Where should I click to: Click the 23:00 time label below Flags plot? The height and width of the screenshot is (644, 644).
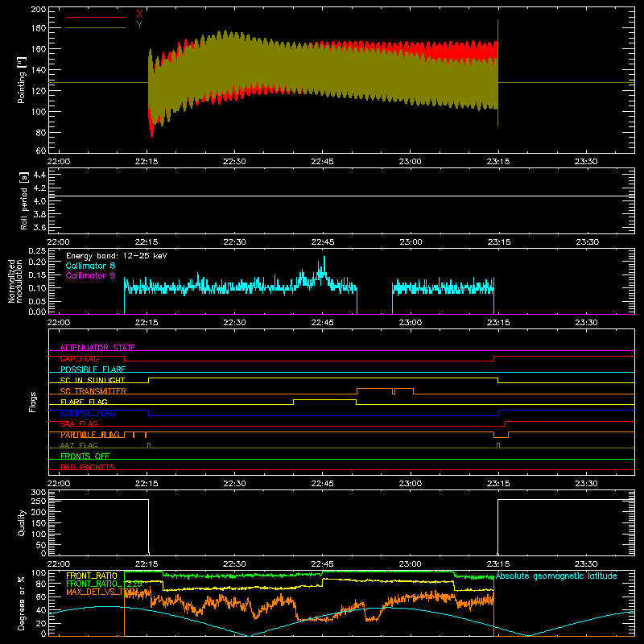[411, 484]
